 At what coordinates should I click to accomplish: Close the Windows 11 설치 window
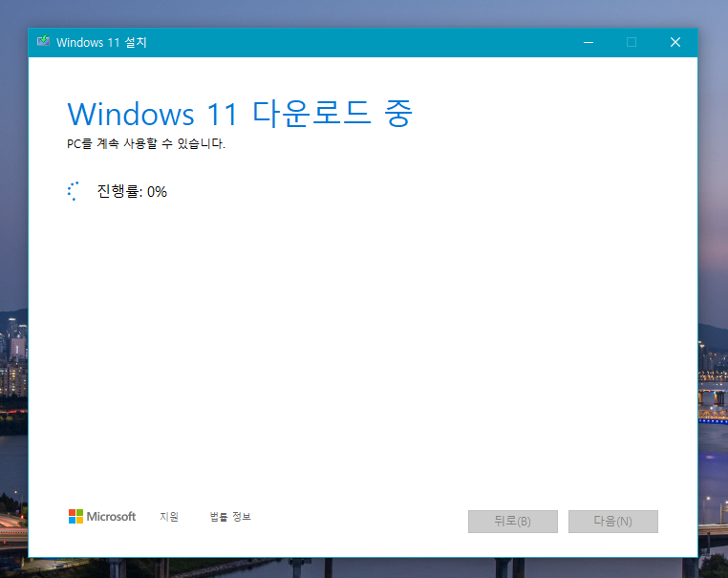tap(675, 42)
